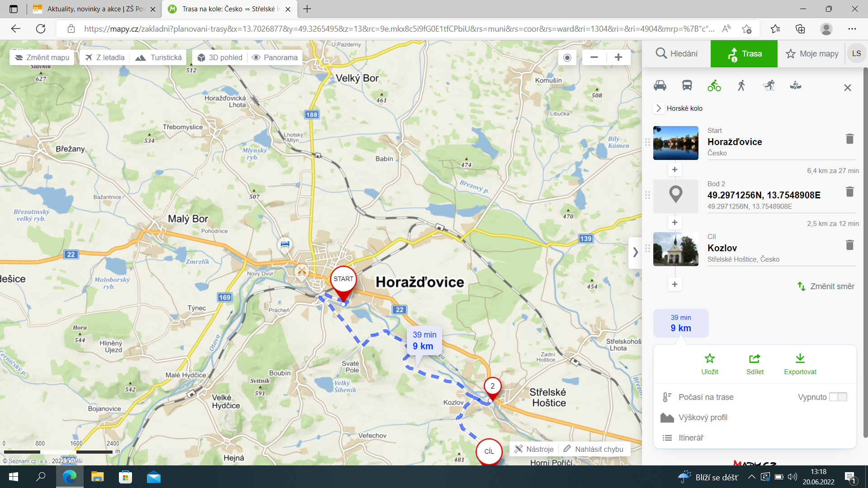The height and width of the screenshot is (488, 868).
Task: Refresh the browser page
Action: 41,29
